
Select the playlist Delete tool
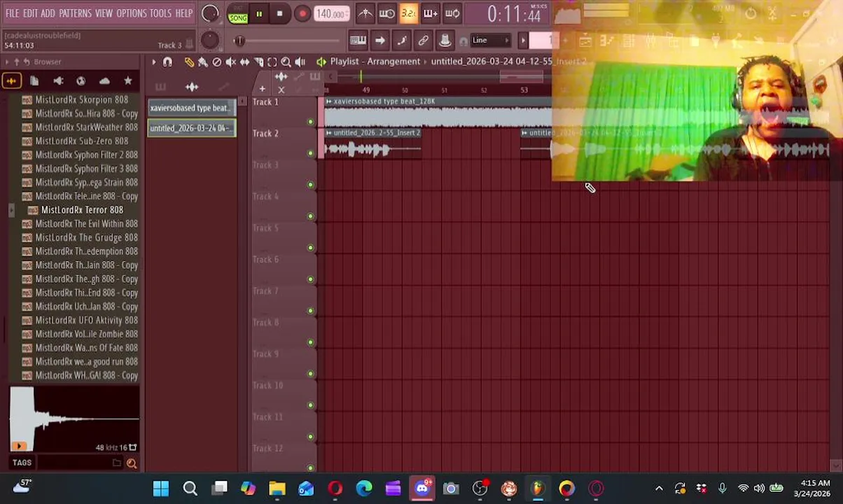coord(216,62)
